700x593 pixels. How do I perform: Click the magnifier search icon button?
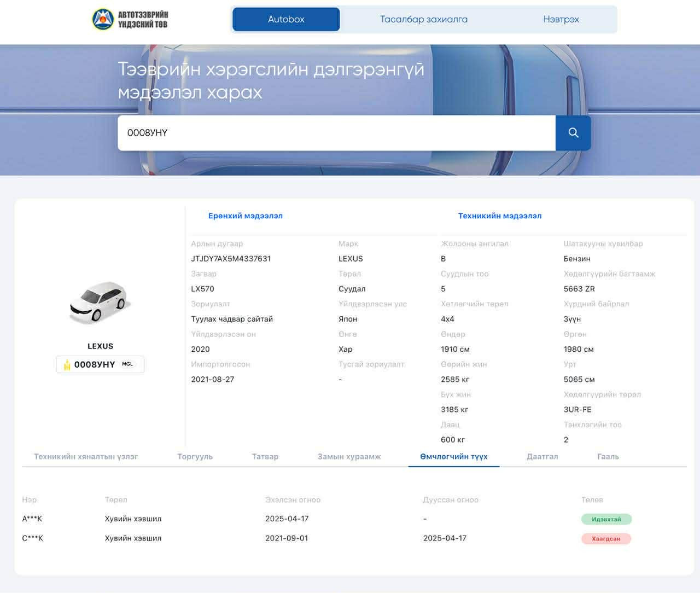(573, 132)
